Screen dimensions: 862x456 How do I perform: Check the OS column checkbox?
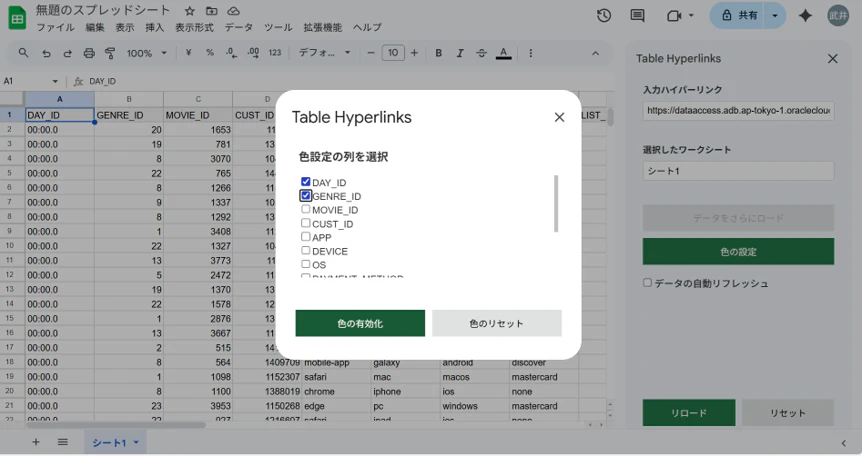pyautogui.click(x=306, y=264)
